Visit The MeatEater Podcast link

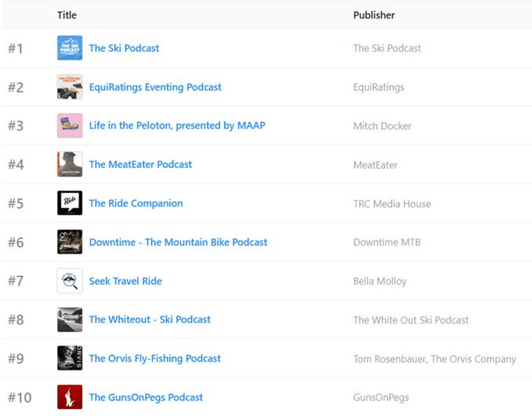point(140,164)
